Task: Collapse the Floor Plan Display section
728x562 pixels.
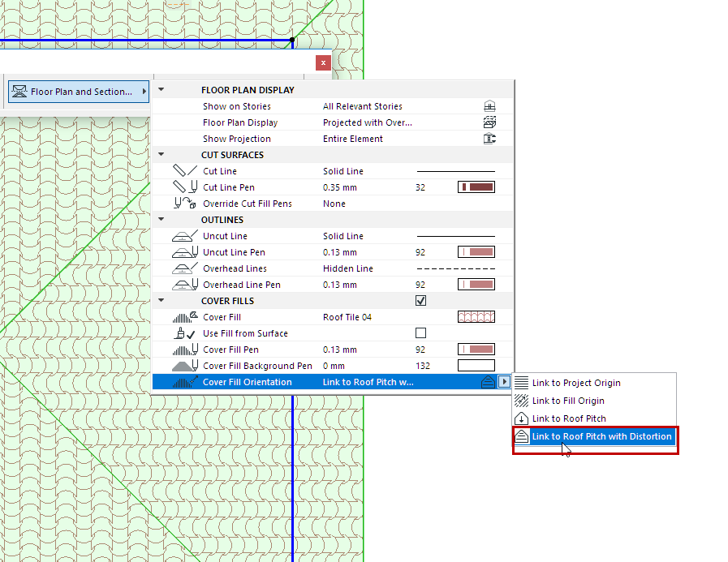Action: point(162,89)
